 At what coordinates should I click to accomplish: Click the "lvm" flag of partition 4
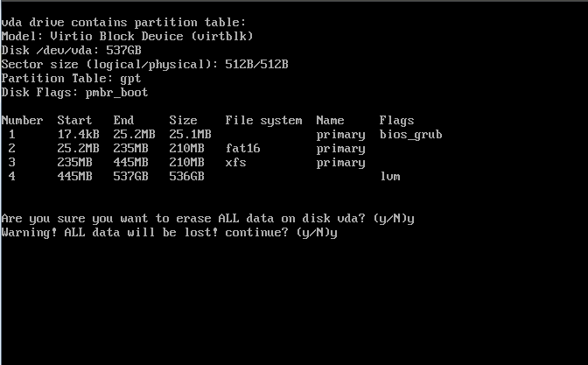click(x=389, y=176)
